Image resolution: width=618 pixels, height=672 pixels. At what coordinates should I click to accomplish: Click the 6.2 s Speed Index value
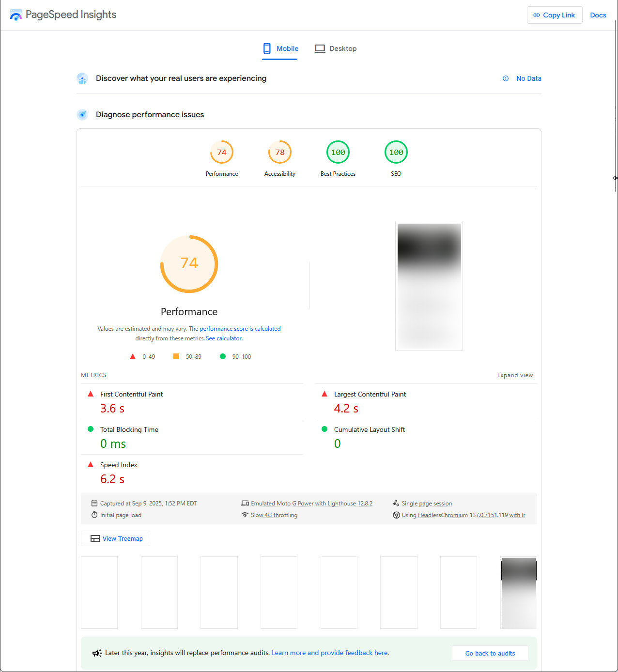click(x=112, y=479)
